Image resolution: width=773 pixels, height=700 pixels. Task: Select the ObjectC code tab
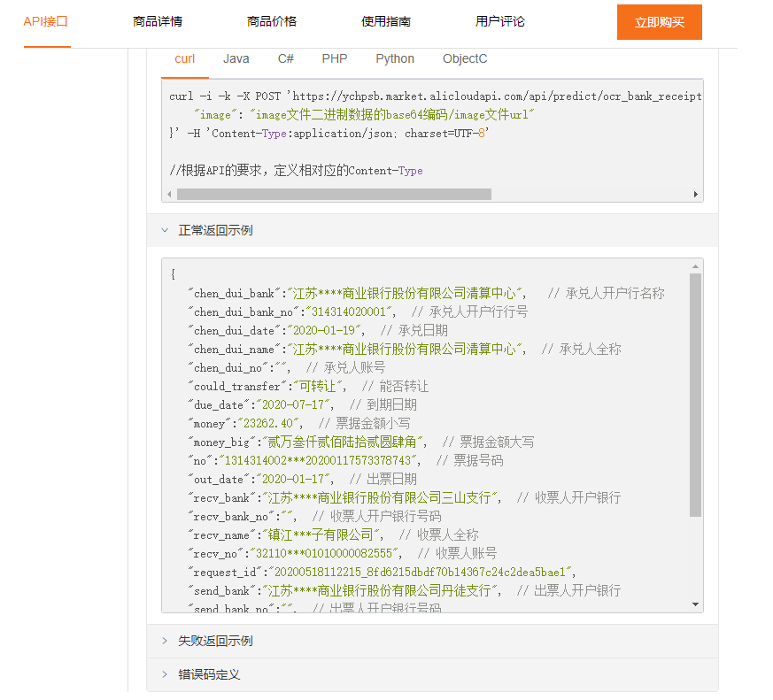[x=465, y=59]
